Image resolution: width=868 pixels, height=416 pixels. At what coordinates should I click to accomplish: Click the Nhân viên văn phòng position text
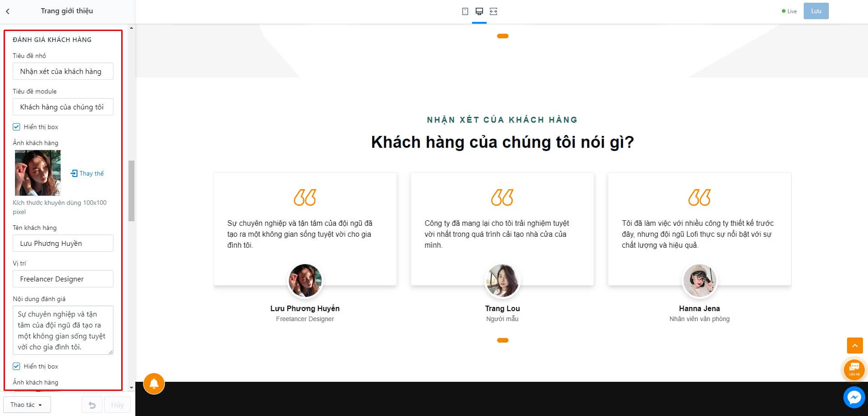point(699,319)
